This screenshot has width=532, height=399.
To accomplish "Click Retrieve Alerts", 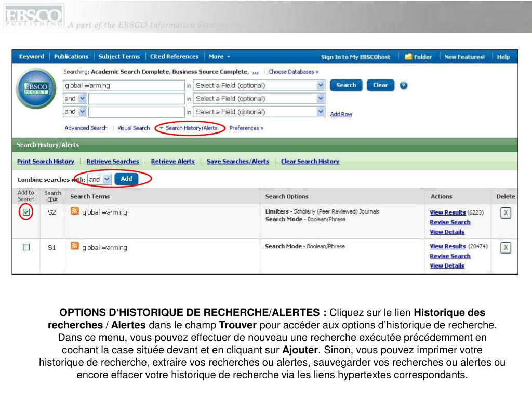I will click(x=173, y=162).
